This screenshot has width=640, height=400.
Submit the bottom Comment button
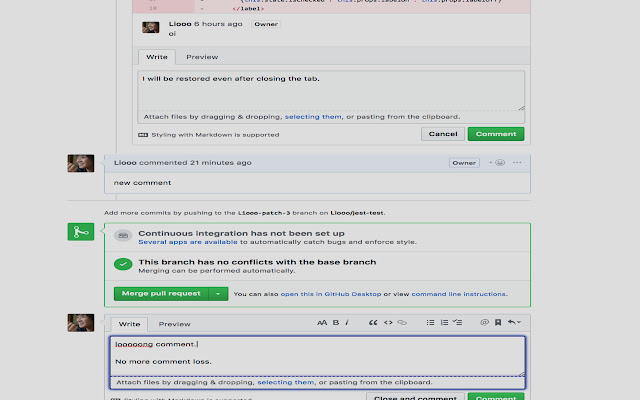(x=496, y=397)
